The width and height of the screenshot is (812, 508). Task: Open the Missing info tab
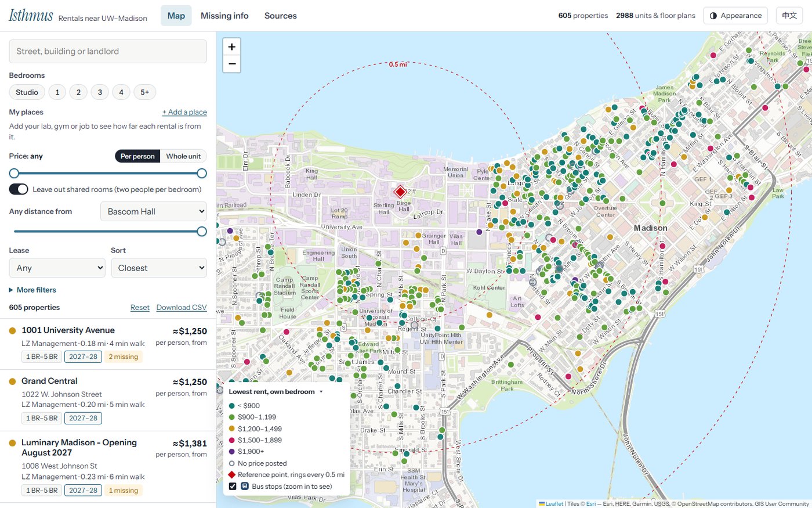click(224, 16)
